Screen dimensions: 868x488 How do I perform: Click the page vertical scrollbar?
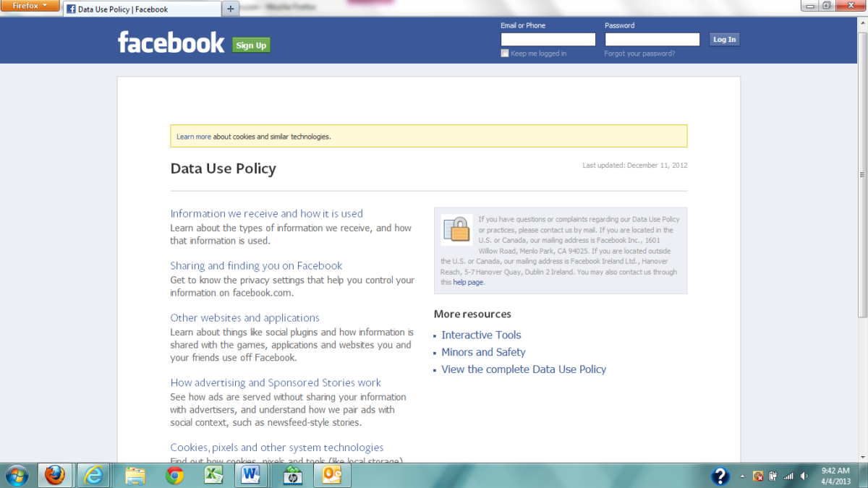[x=862, y=174]
